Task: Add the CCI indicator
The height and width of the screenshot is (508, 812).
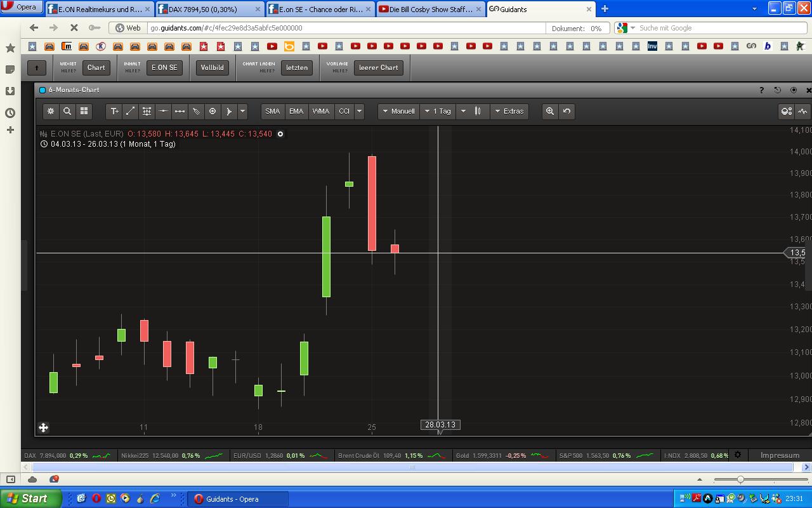Action: [x=344, y=111]
